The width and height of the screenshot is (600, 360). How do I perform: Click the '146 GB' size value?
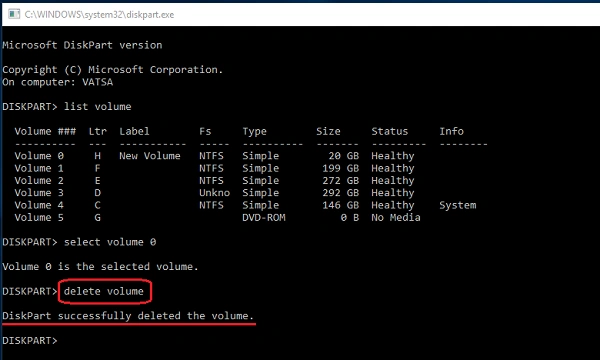click(341, 205)
